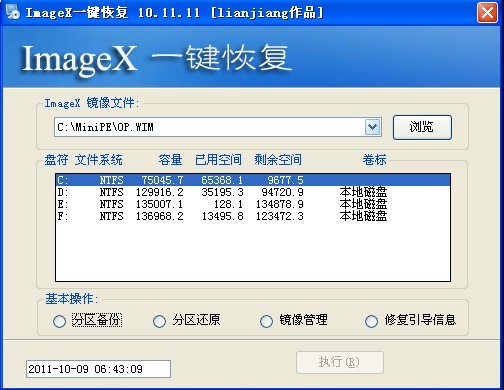The width and height of the screenshot is (504, 390).
Task: Select the E: partition with 128.1 used
Action: pos(253,204)
